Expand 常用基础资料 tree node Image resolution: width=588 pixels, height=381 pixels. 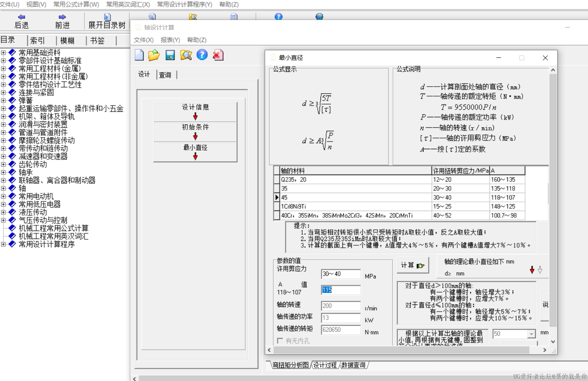pyautogui.click(x=3, y=53)
